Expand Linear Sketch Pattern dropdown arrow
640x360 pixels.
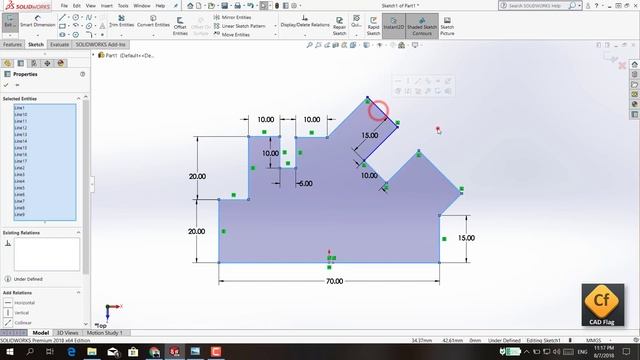pyautogui.click(x=275, y=26)
